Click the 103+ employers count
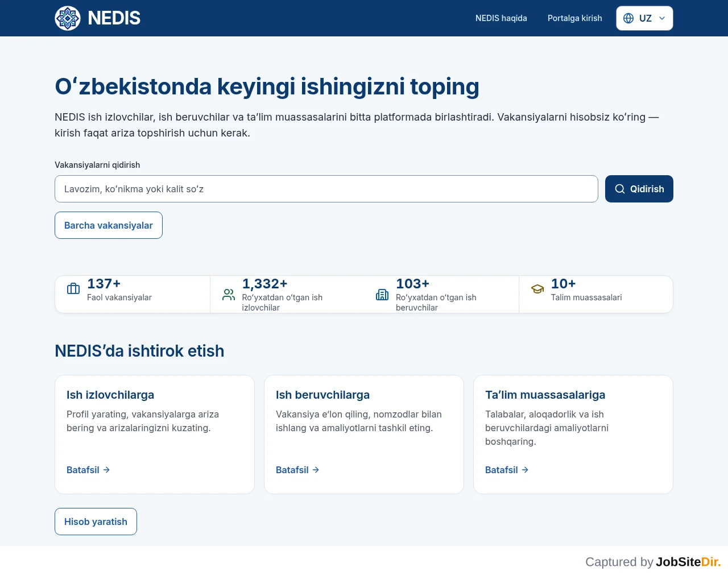Viewport: 728px width, 579px height. click(412, 283)
